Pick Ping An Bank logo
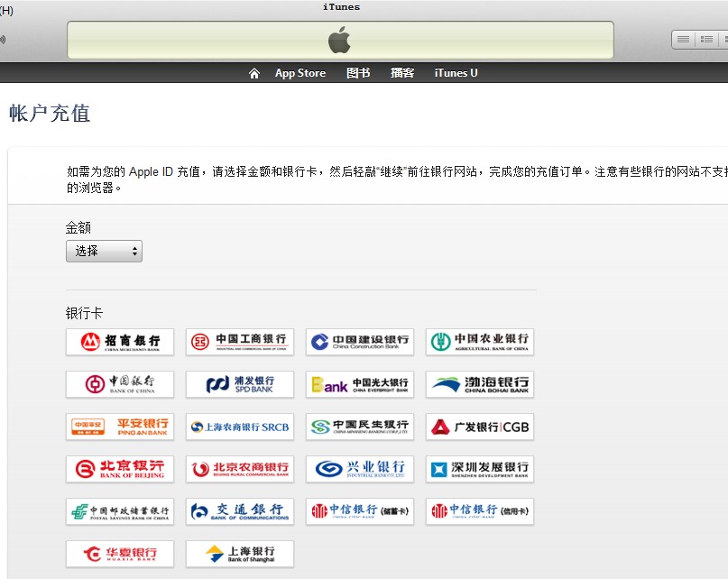Image resolution: width=728 pixels, height=579 pixels. coord(120,427)
